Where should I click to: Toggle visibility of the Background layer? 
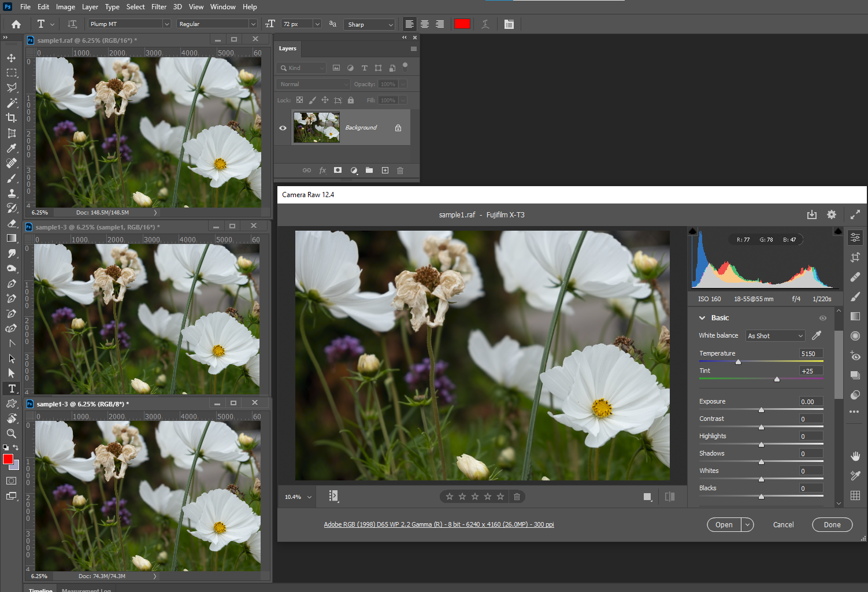tap(283, 127)
